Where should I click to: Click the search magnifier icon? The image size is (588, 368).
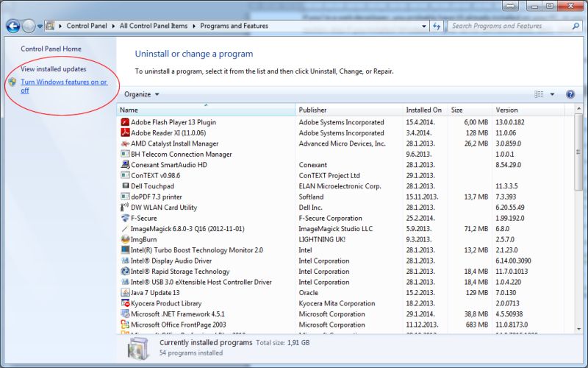click(576, 26)
